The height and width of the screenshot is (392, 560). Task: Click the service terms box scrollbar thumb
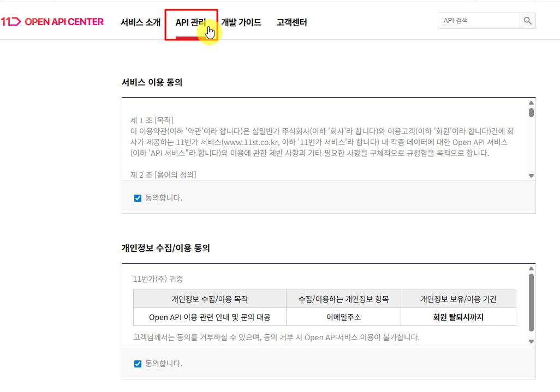click(531, 112)
